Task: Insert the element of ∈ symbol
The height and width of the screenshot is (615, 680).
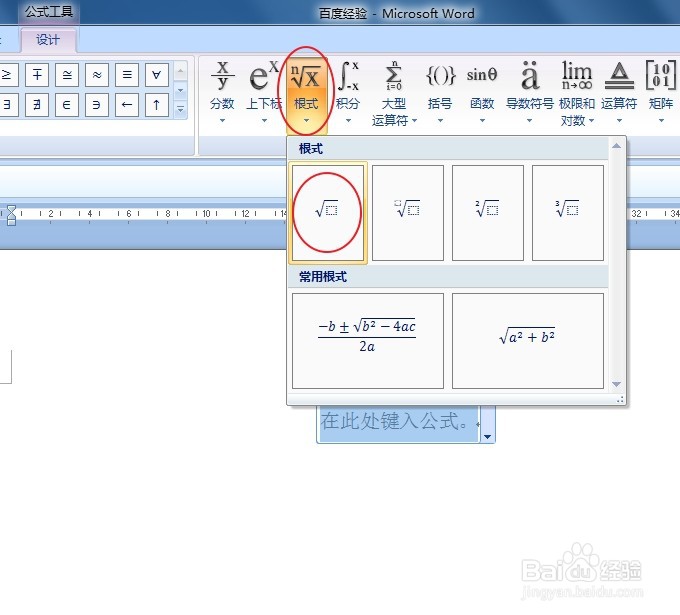Action: (67, 105)
